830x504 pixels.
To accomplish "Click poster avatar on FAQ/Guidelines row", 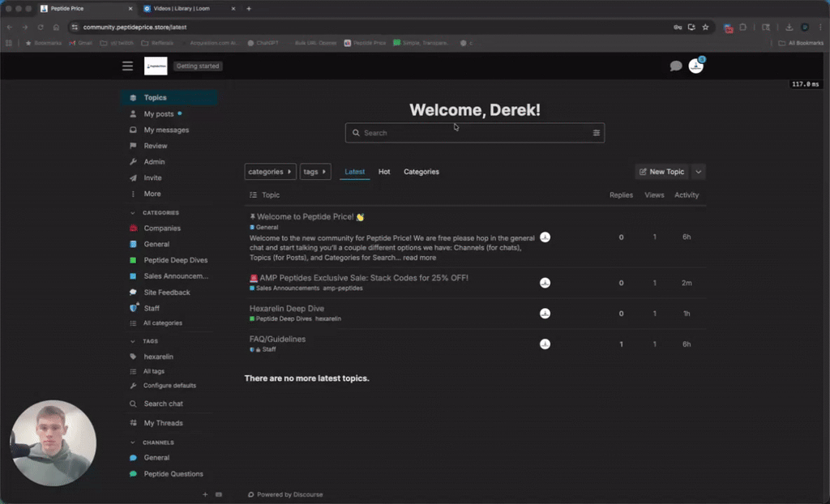I will click(545, 344).
